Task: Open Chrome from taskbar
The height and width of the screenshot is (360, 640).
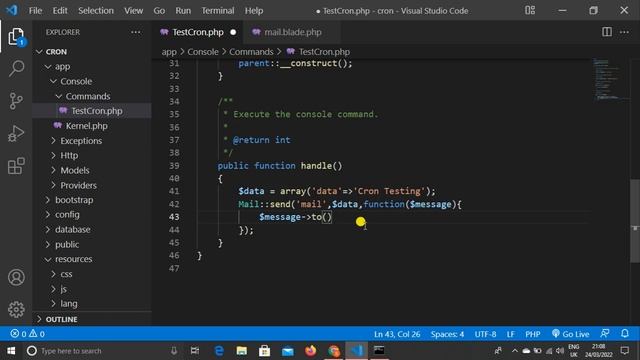Action: click(x=333, y=351)
